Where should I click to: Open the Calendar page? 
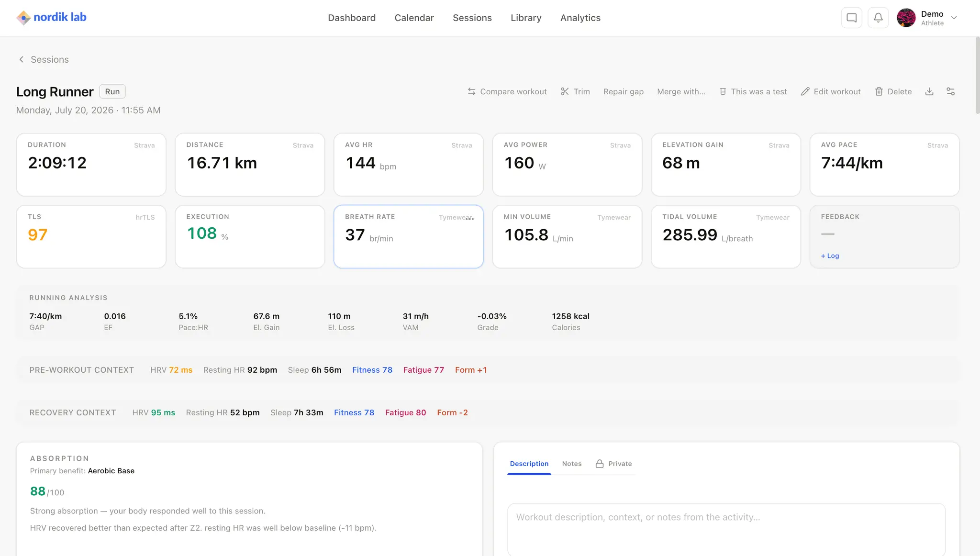(x=414, y=18)
